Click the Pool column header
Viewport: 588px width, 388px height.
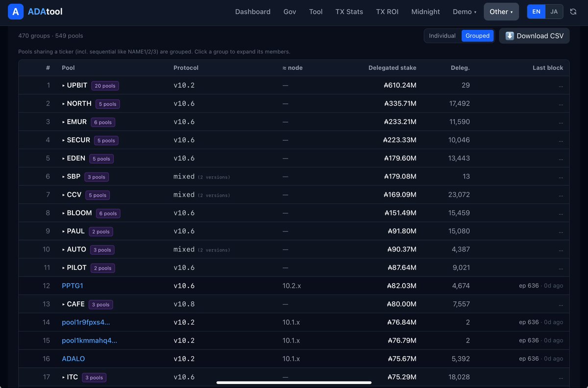68,68
